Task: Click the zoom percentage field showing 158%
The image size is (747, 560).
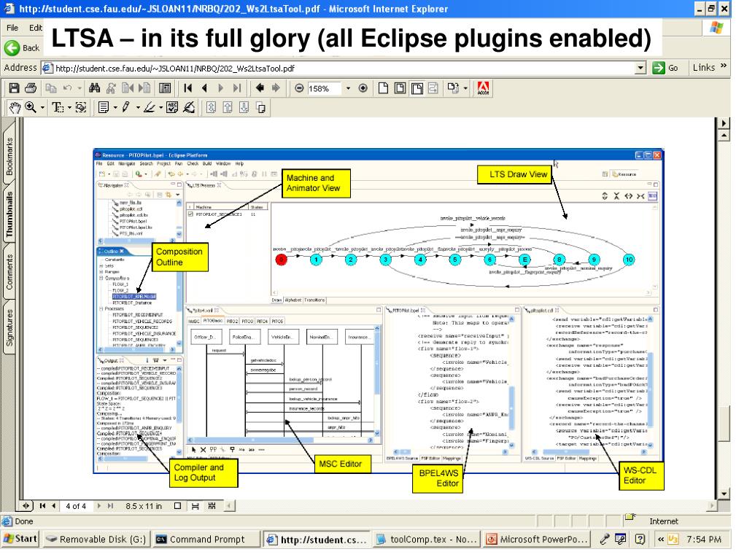Action: (x=324, y=88)
